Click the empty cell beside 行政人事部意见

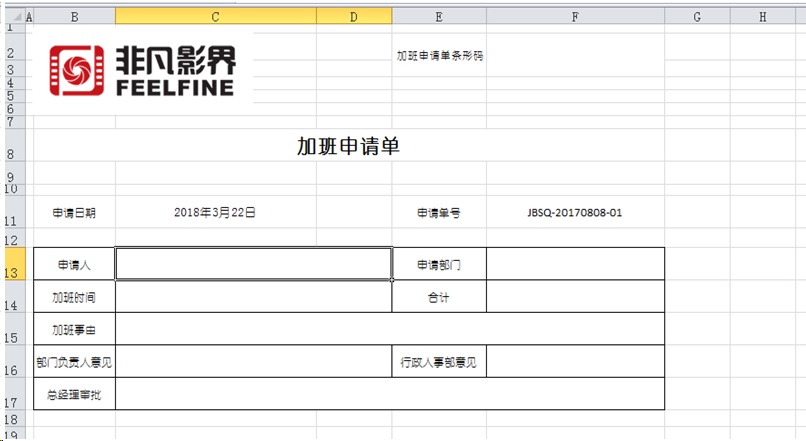(x=575, y=361)
